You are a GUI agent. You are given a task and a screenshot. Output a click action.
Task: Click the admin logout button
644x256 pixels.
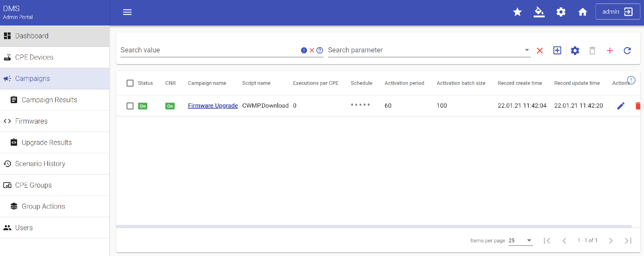(617, 12)
